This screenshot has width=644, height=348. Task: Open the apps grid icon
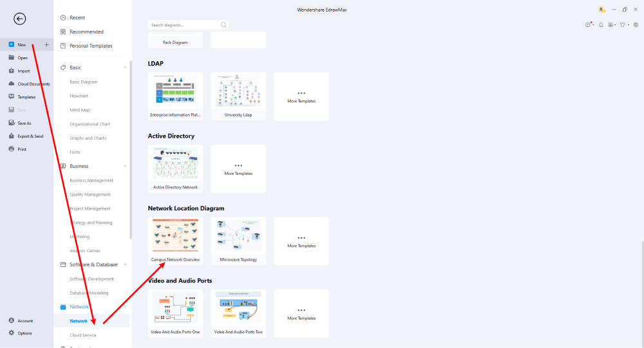coord(611,24)
